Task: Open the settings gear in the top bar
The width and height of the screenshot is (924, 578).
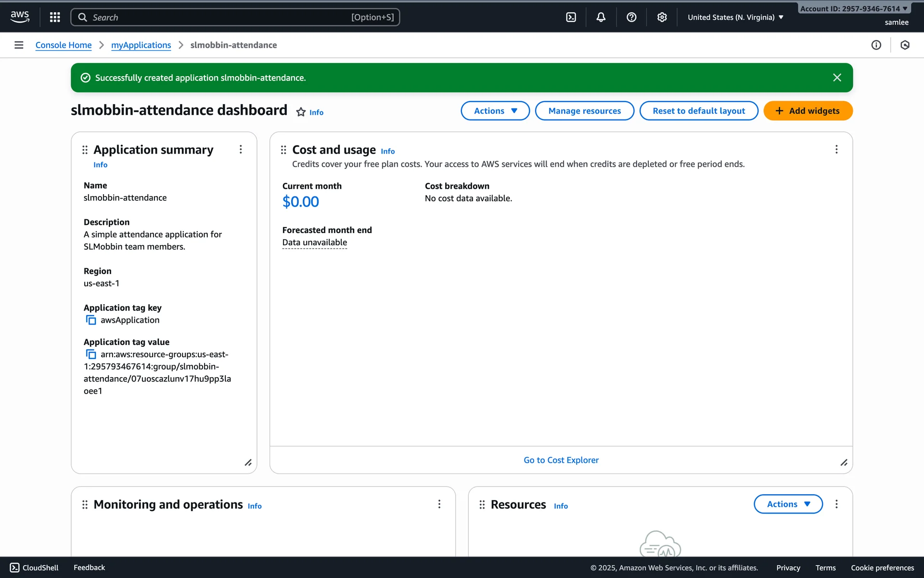Action: pos(662,17)
